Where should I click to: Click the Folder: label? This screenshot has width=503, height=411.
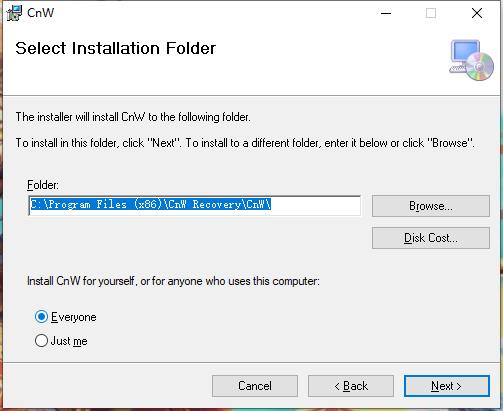[x=43, y=185]
